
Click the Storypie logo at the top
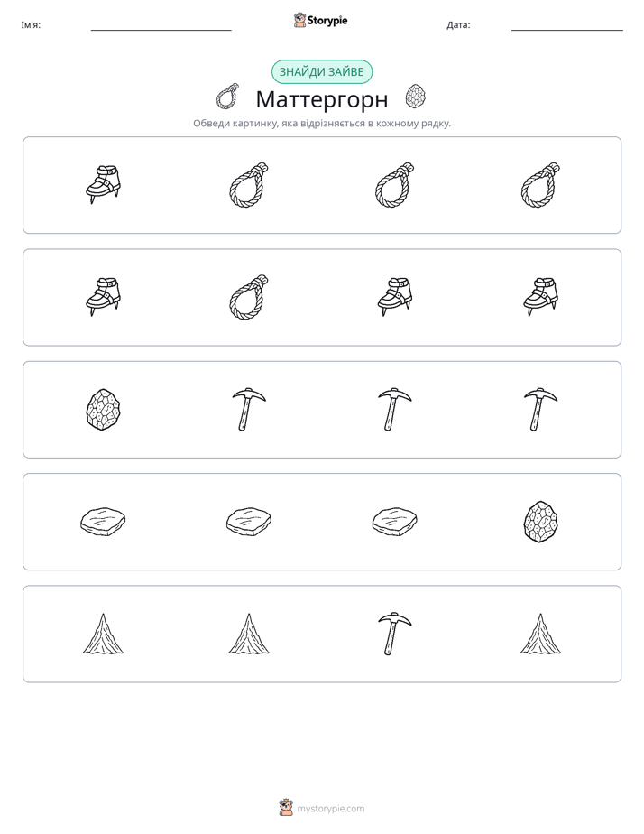[x=321, y=20]
